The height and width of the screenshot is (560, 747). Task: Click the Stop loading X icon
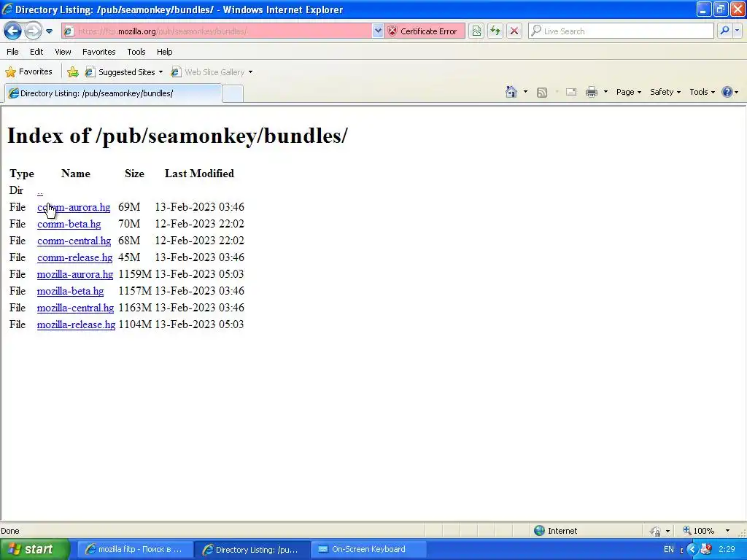[x=514, y=31]
